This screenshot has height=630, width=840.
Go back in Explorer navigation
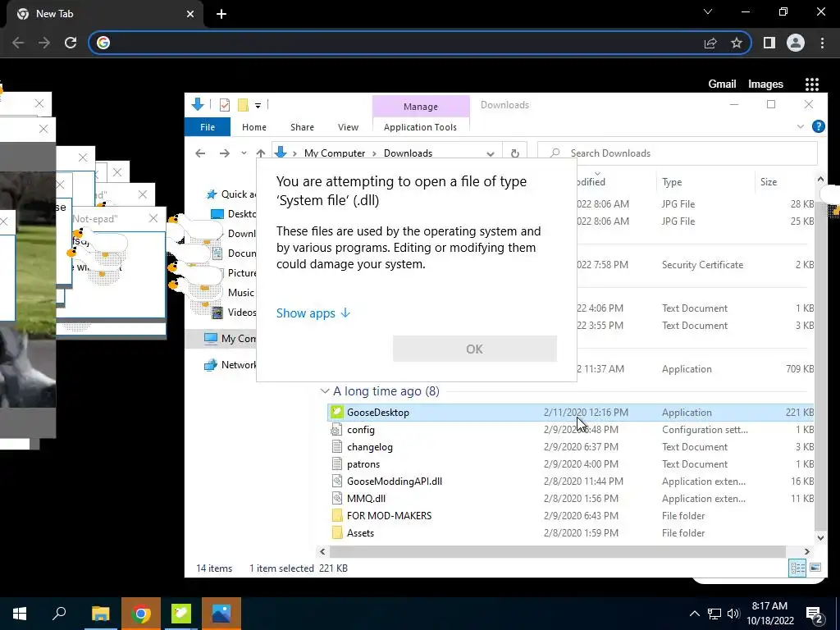coord(200,153)
